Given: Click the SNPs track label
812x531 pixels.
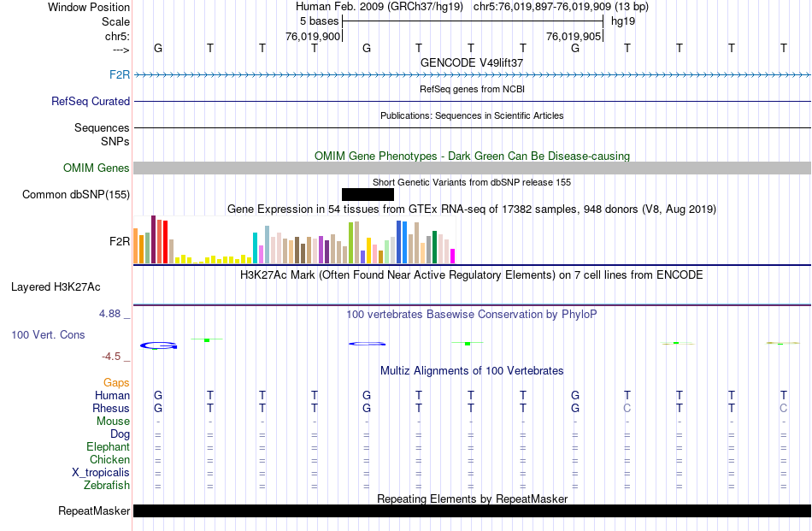Looking at the screenshot, I should coord(115,141).
